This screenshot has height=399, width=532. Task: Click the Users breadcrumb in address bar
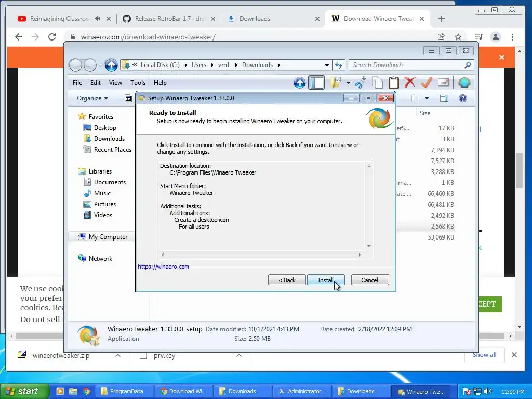pos(199,65)
